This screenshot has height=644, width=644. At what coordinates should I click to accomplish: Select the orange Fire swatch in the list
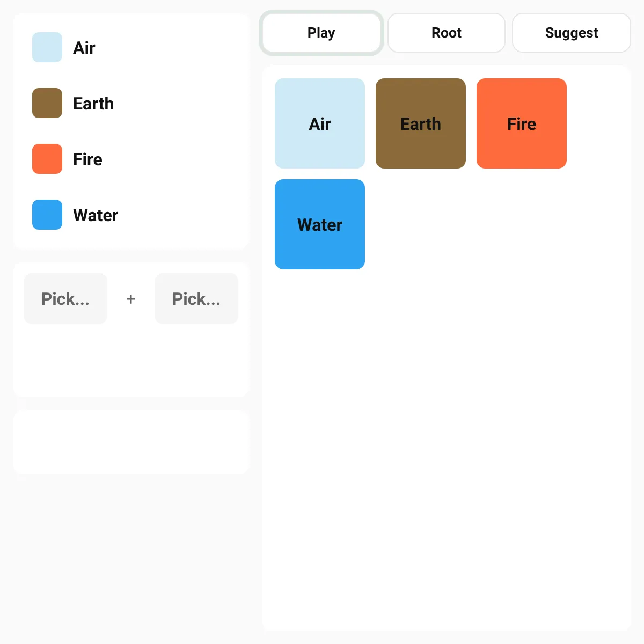(47, 159)
